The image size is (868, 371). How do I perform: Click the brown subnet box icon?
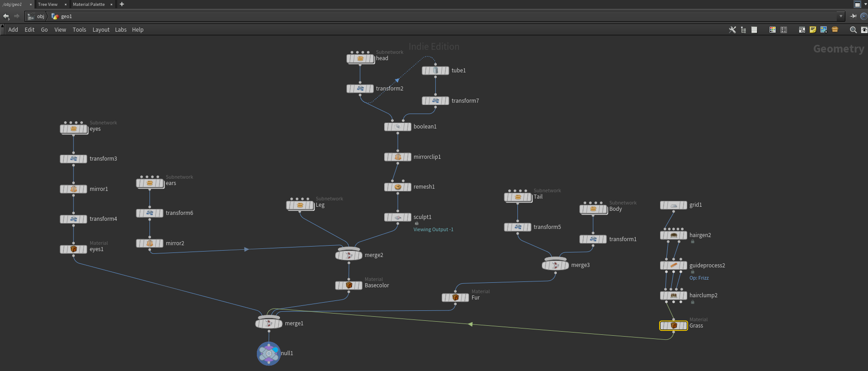click(835, 30)
